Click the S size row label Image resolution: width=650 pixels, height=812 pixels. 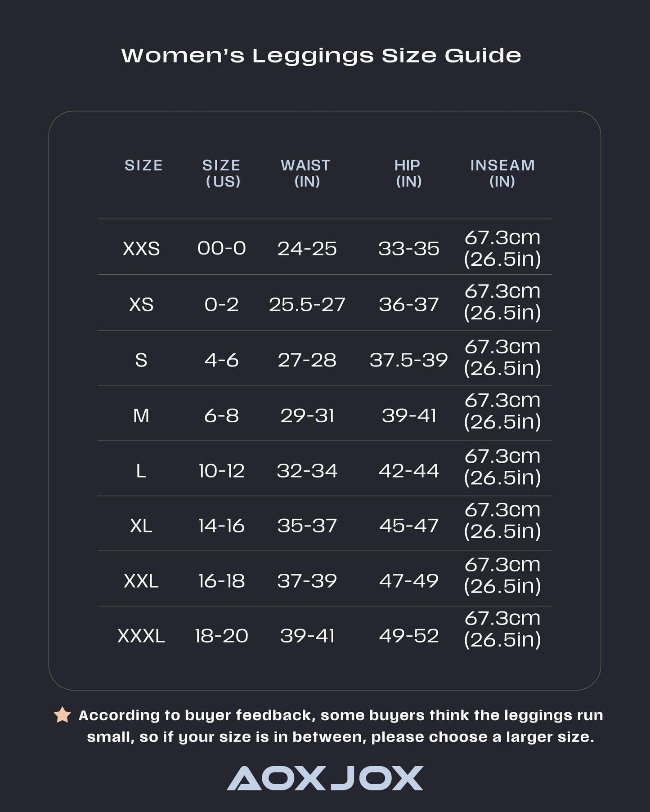(141, 360)
